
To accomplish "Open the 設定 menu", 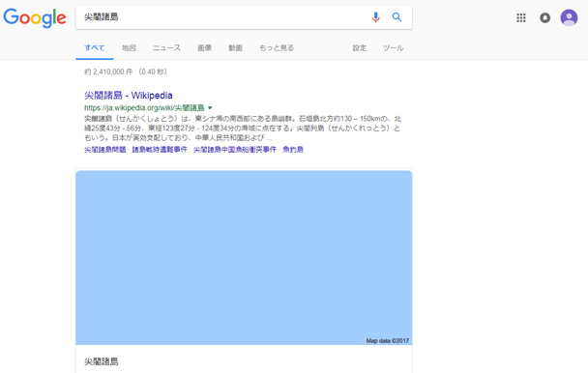I will (x=359, y=48).
